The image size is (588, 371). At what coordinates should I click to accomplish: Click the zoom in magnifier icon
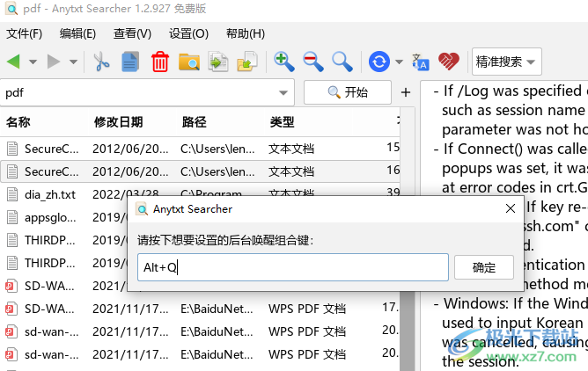click(x=283, y=62)
